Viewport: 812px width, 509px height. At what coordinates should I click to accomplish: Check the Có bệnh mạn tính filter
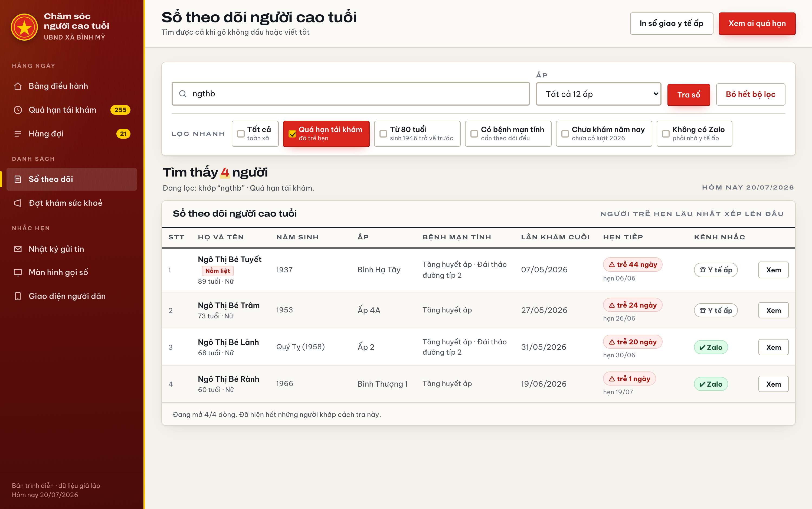[x=474, y=134]
